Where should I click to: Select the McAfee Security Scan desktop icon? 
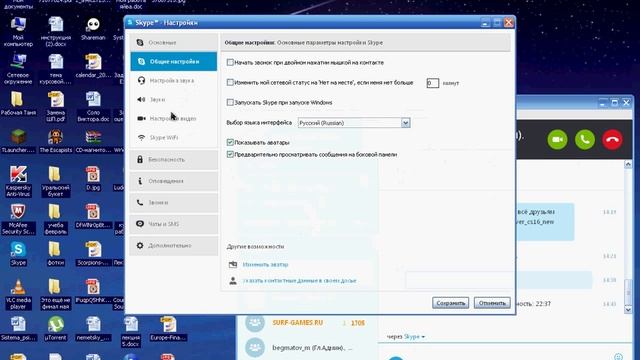18,219
